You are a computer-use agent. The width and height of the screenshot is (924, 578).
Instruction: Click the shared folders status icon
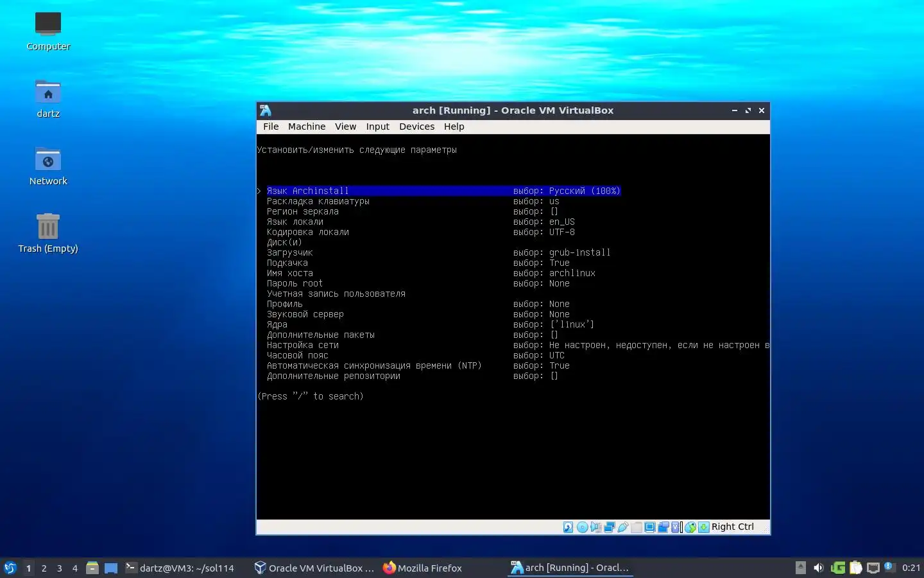636,527
